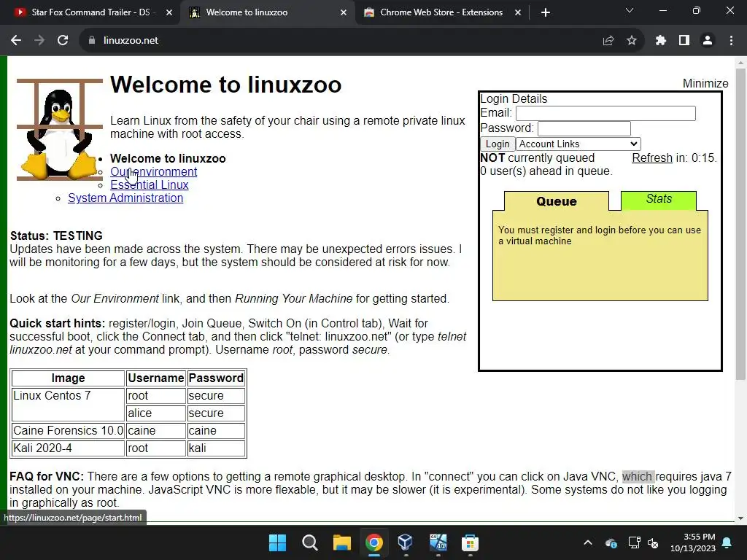The image size is (747, 560).
Task: Open the Chrome profile avatar
Action: pos(708,41)
